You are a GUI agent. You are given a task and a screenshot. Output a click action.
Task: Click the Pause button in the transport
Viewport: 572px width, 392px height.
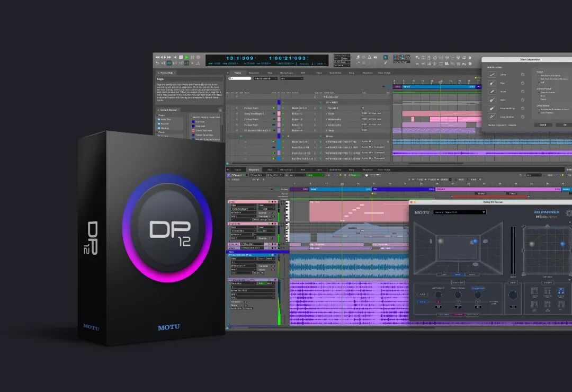(192, 57)
